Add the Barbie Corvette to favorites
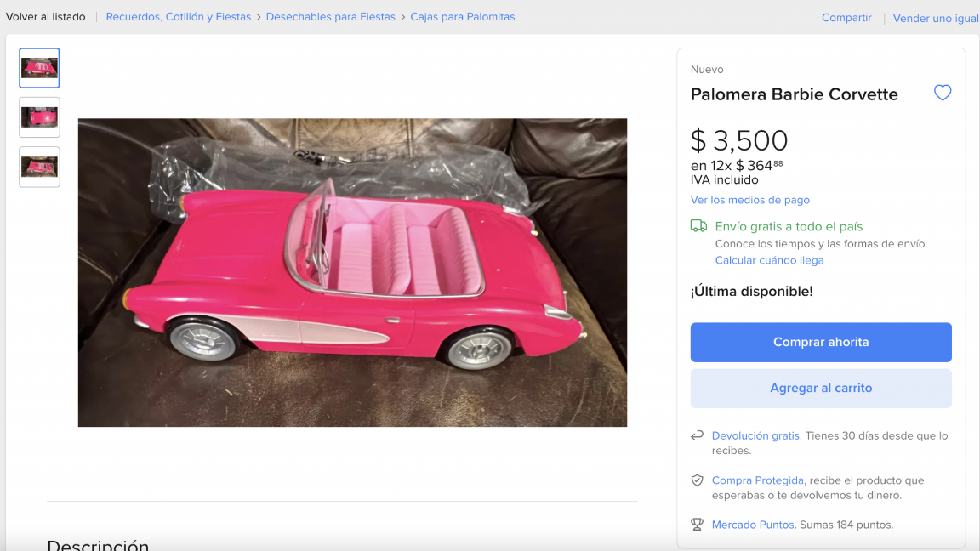 (x=943, y=93)
